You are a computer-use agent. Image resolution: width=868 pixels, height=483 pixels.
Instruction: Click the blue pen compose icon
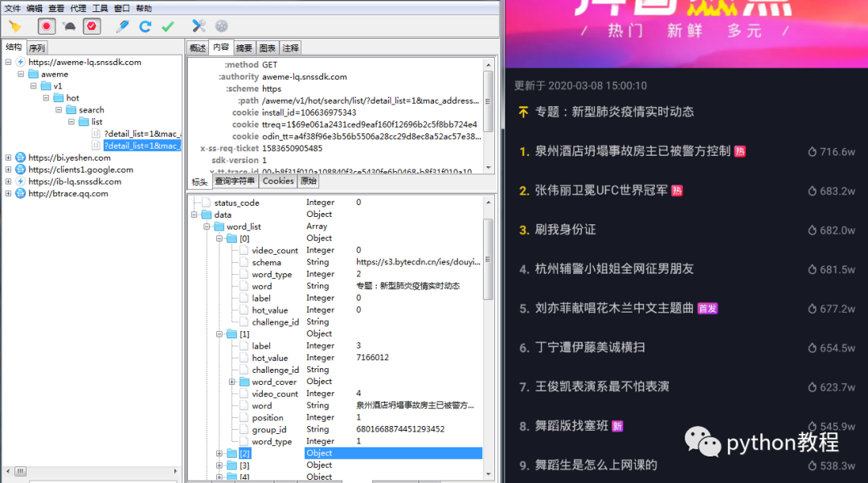pos(122,26)
